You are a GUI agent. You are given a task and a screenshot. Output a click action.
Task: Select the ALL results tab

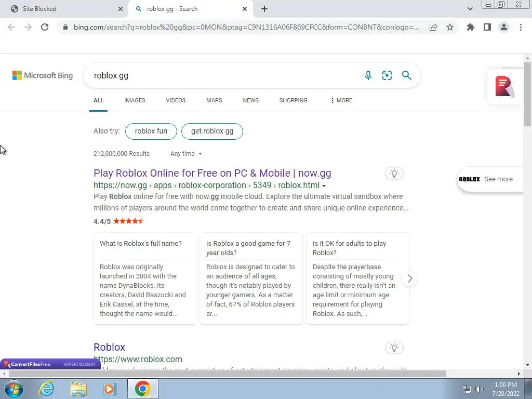(98, 100)
